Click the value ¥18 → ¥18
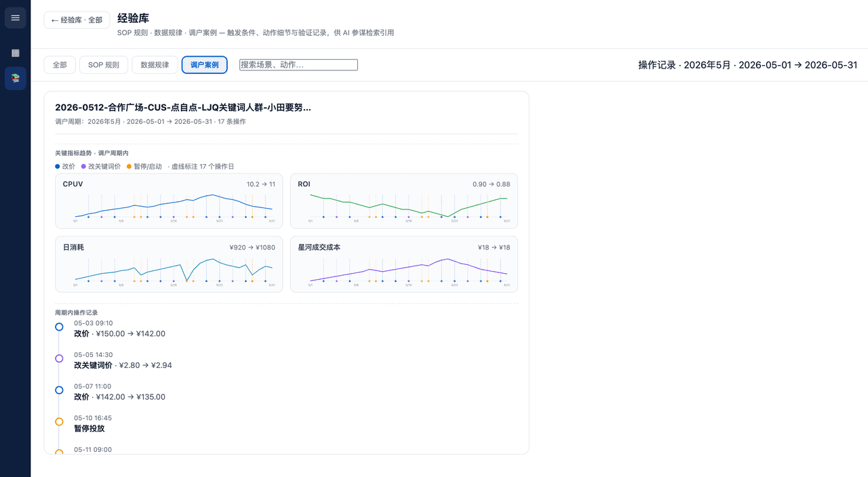The image size is (868, 477). click(x=494, y=248)
